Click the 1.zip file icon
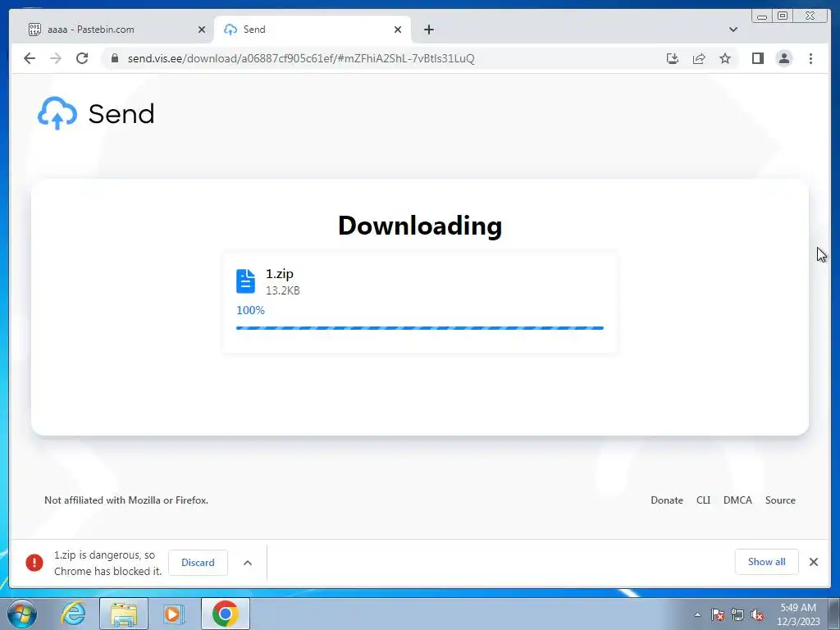 coord(245,281)
